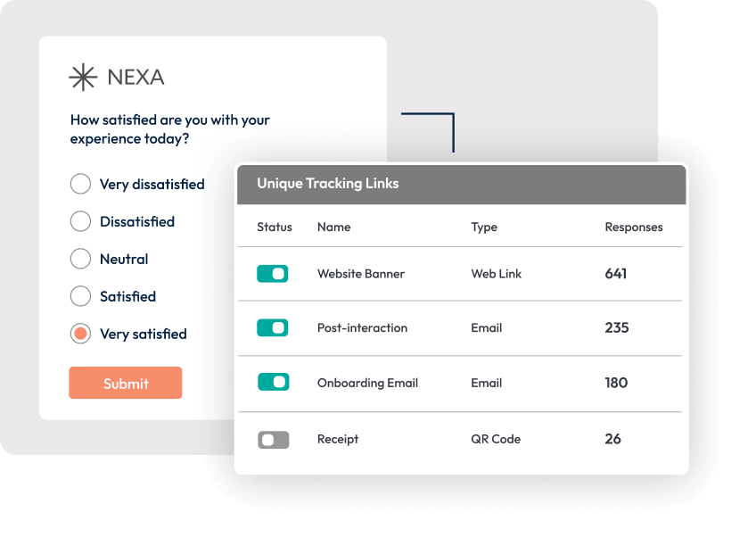Enable the Receipt status toggle
The image size is (756, 554).
pyautogui.click(x=274, y=439)
